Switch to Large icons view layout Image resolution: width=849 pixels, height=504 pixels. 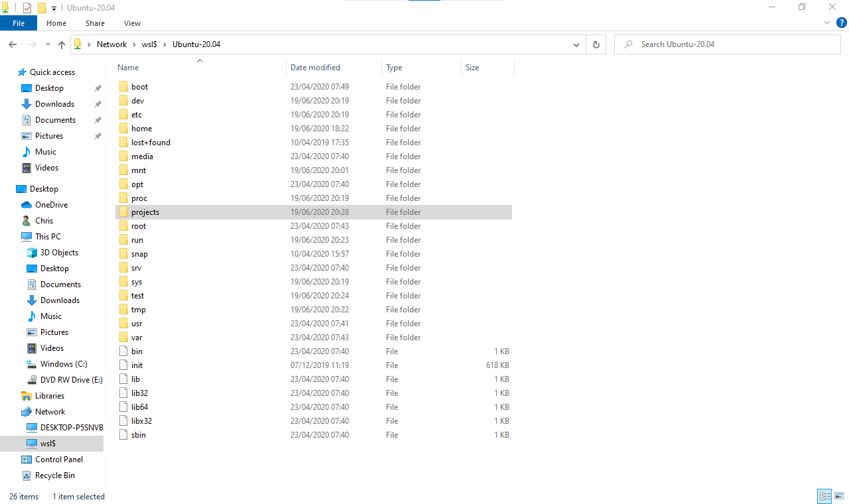[x=839, y=496]
